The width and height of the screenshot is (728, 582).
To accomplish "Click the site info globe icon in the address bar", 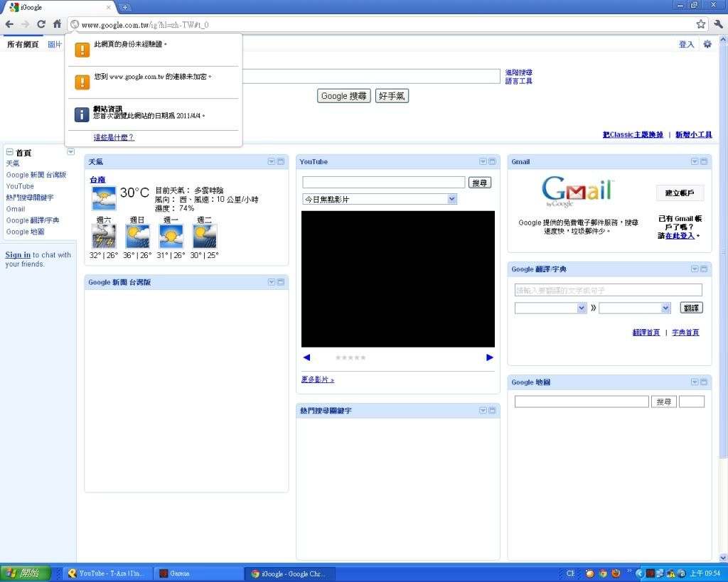I will pyautogui.click(x=74, y=25).
